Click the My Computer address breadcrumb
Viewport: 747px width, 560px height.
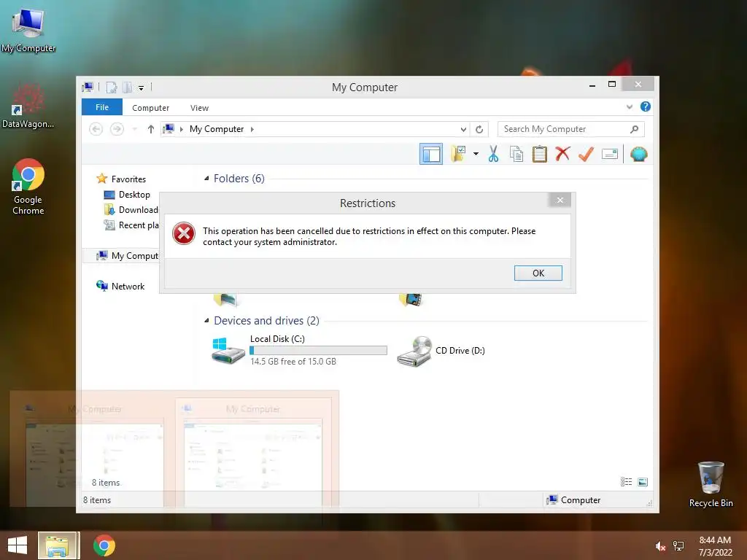(217, 129)
